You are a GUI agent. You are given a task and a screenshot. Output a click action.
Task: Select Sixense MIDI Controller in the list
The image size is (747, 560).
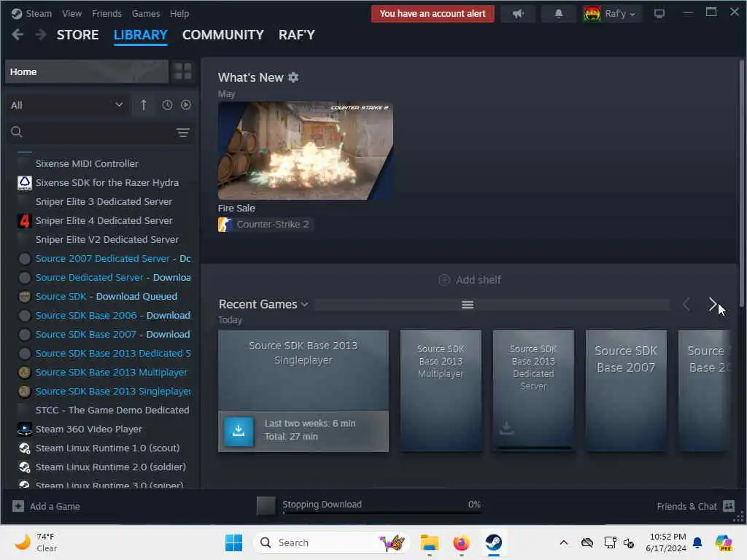click(87, 163)
